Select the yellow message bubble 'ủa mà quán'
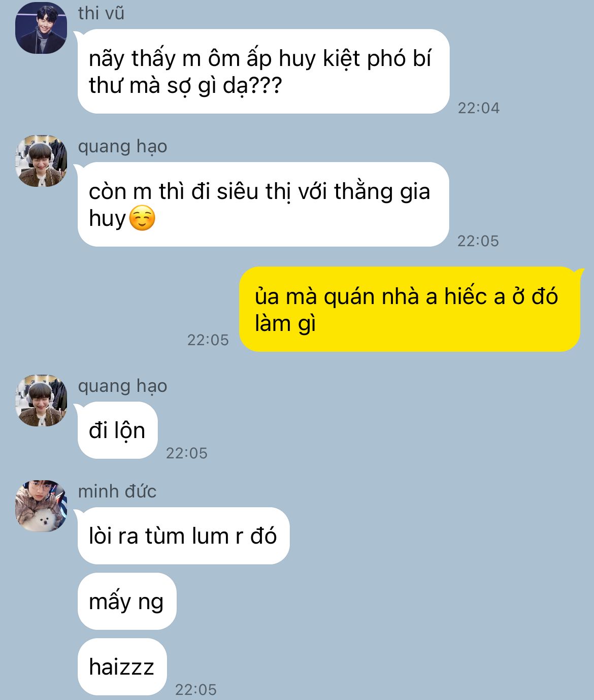Viewport: 594px width, 700px height. 410,309
